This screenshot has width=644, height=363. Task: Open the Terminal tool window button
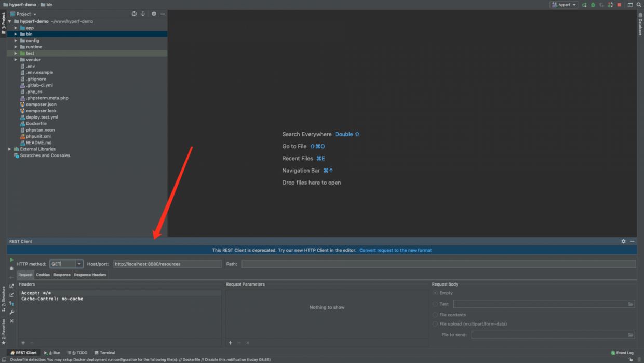104,353
